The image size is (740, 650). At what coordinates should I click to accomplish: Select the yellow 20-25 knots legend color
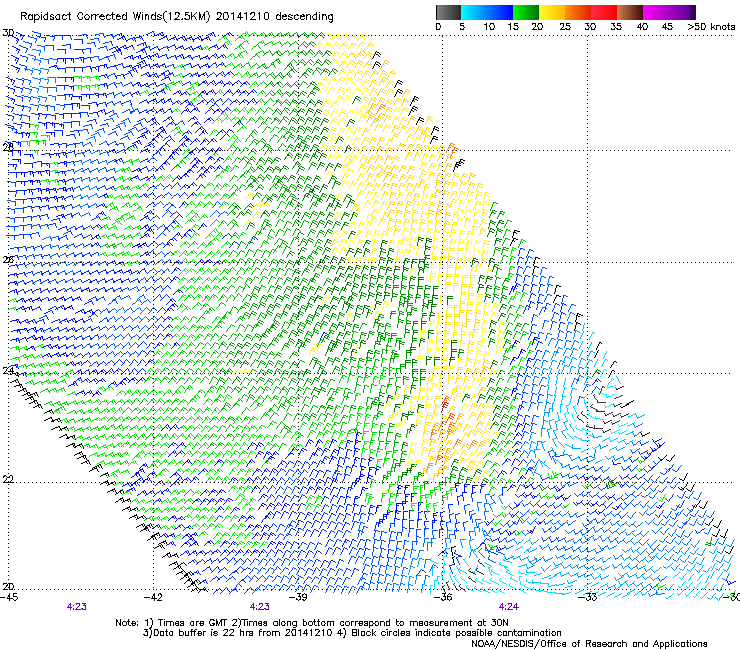(x=552, y=12)
